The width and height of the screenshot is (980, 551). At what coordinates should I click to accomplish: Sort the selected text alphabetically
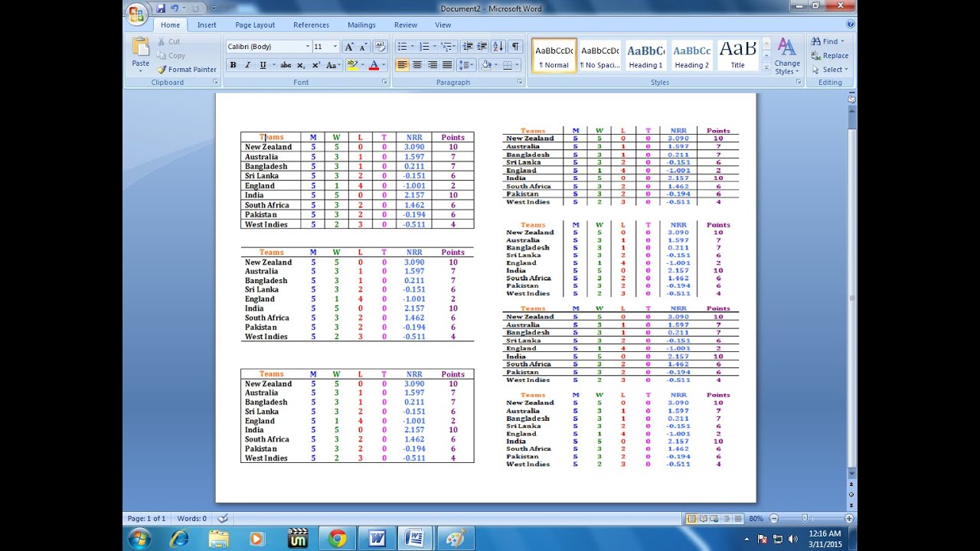pyautogui.click(x=498, y=47)
